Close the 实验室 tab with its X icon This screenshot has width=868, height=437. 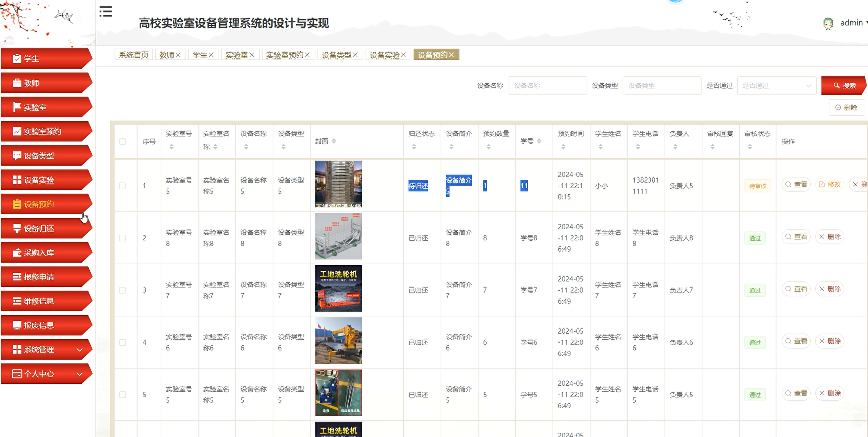tap(252, 55)
